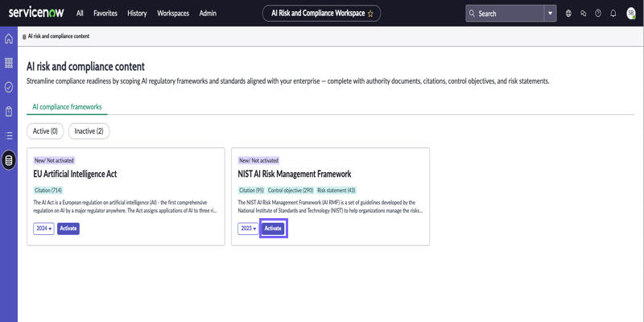Click the EU AI Act description text
This screenshot has height=322, width=644.
[126, 207]
